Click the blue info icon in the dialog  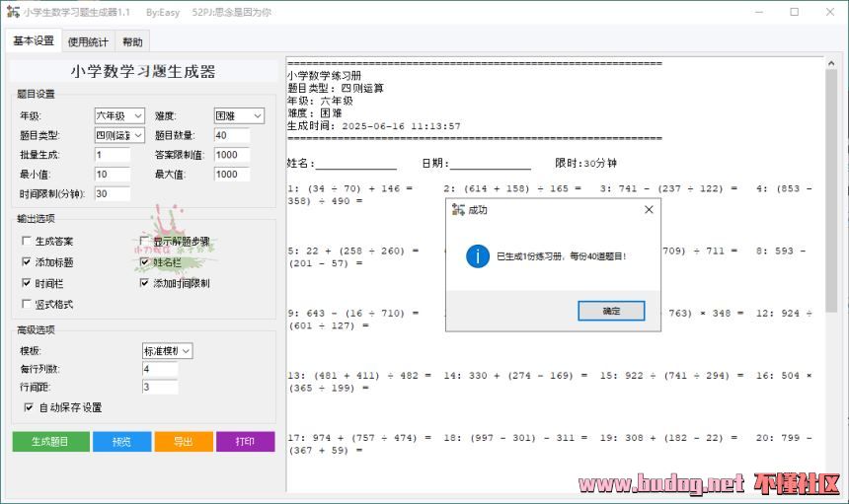pos(478,256)
